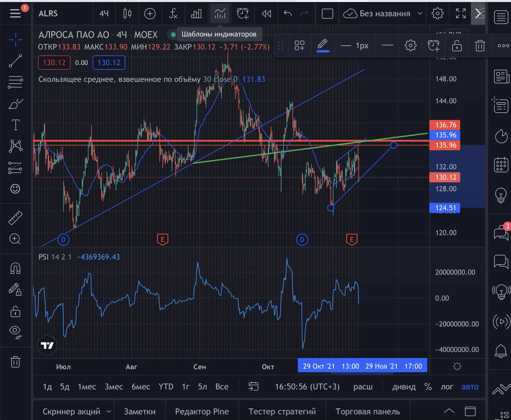This screenshot has width=511, height=420.
Task: Click the blue 130.12 buy price button
Action: [109, 63]
